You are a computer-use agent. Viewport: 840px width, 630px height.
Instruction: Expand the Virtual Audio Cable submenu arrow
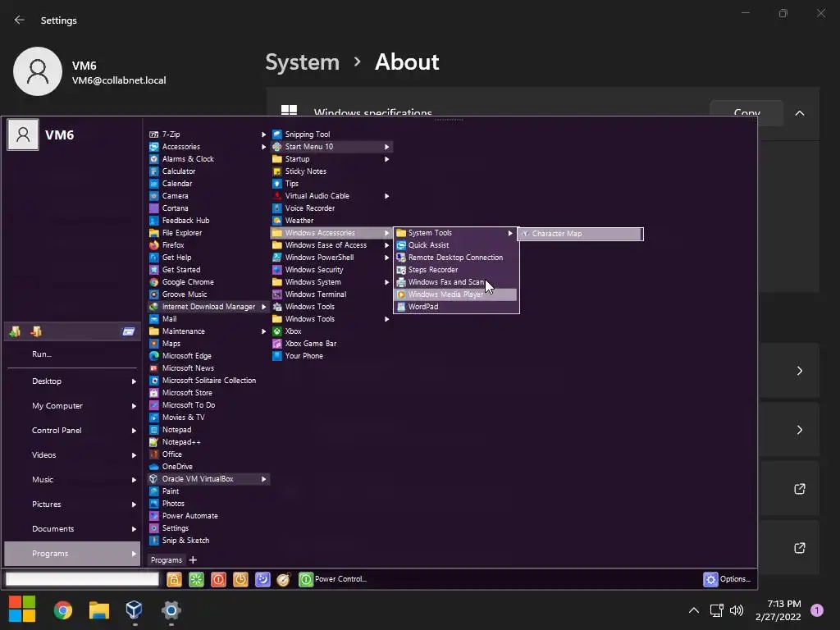point(387,196)
